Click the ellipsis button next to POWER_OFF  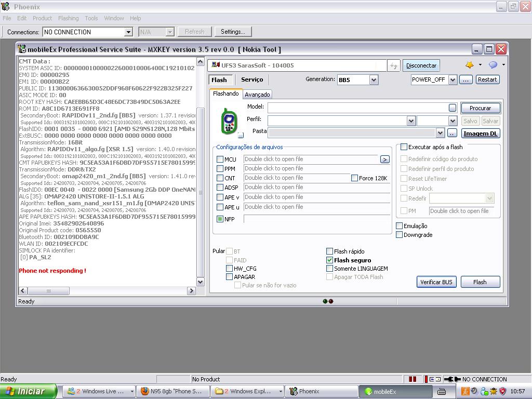click(466, 79)
